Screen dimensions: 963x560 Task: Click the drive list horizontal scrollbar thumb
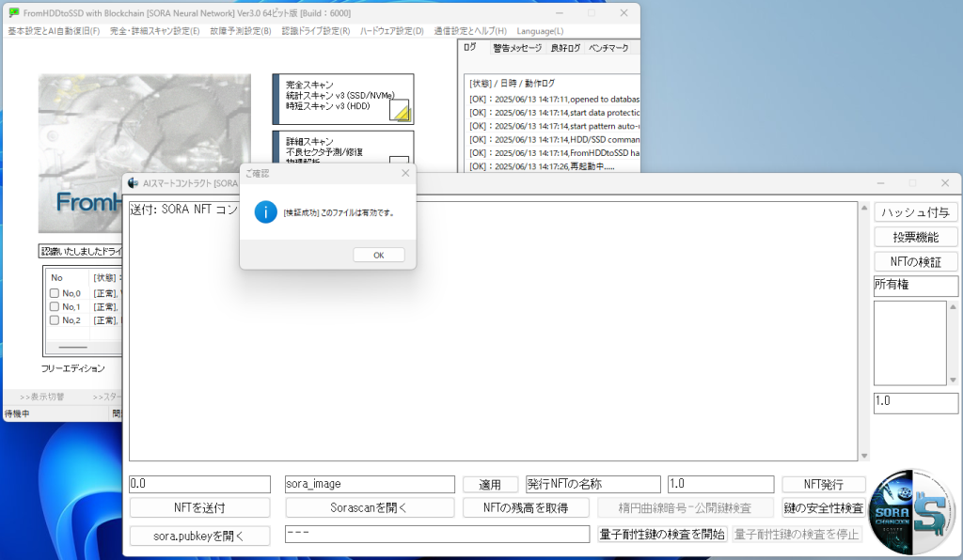click(x=72, y=347)
